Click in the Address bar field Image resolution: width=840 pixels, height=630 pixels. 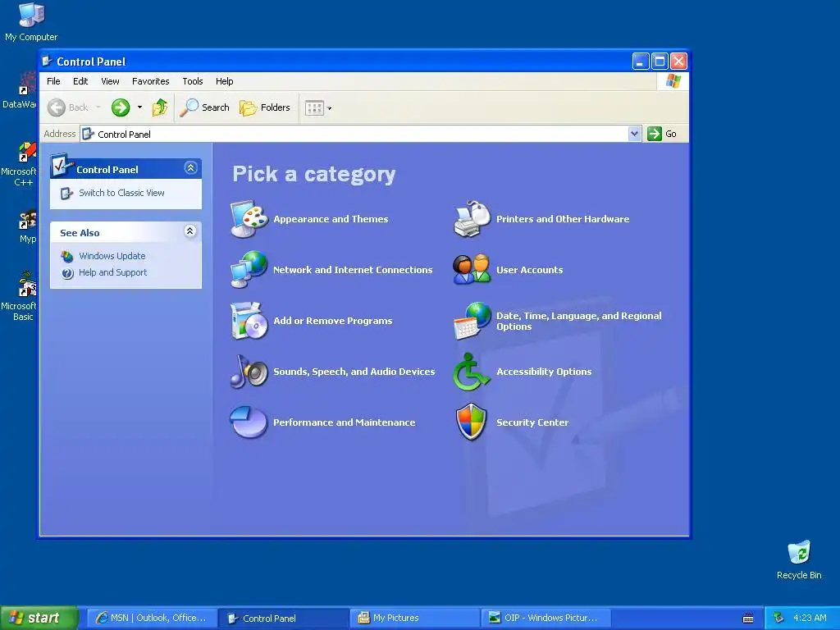(x=360, y=134)
